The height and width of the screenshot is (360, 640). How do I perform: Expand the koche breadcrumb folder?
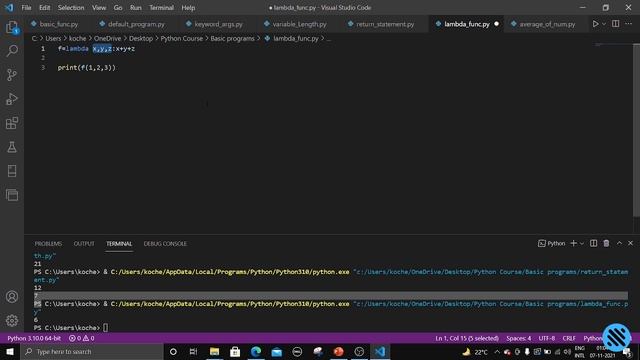[78, 38]
